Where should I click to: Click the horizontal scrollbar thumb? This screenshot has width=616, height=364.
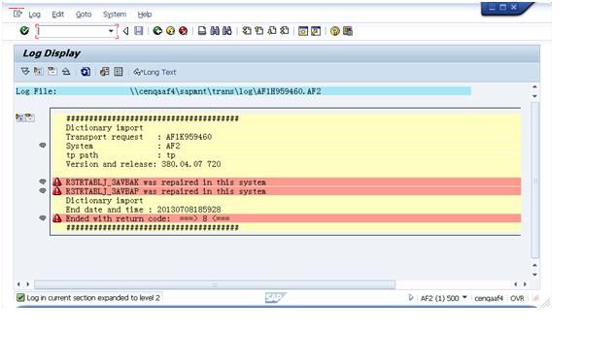[215, 284]
